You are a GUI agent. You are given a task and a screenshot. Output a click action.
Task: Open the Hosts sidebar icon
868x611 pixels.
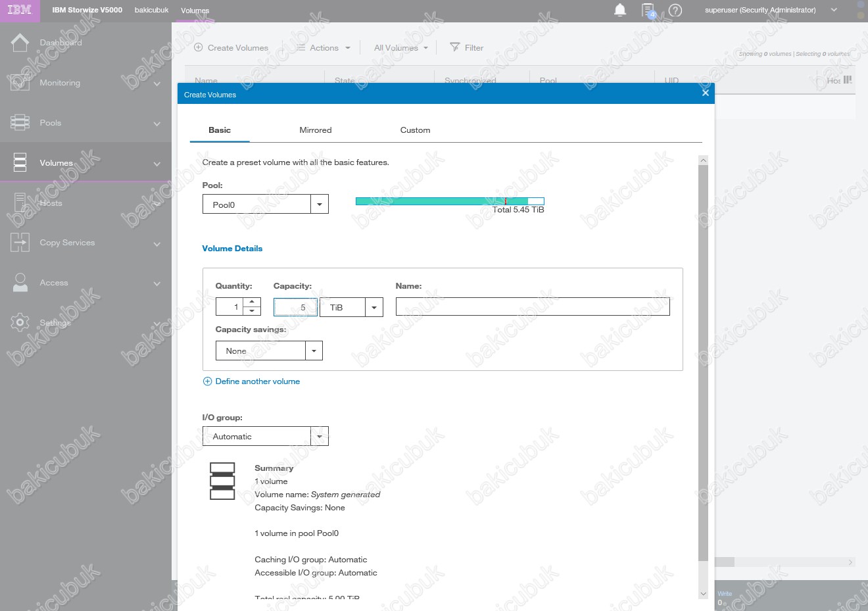[x=20, y=203]
